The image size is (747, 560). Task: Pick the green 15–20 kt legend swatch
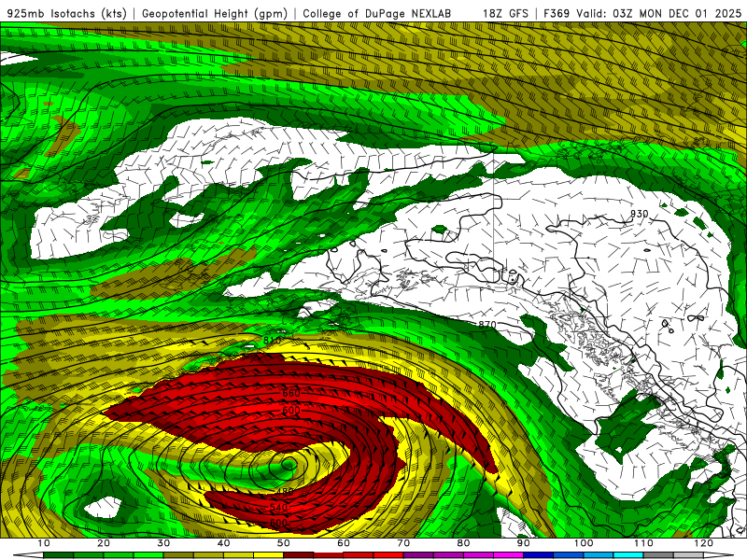point(88,555)
